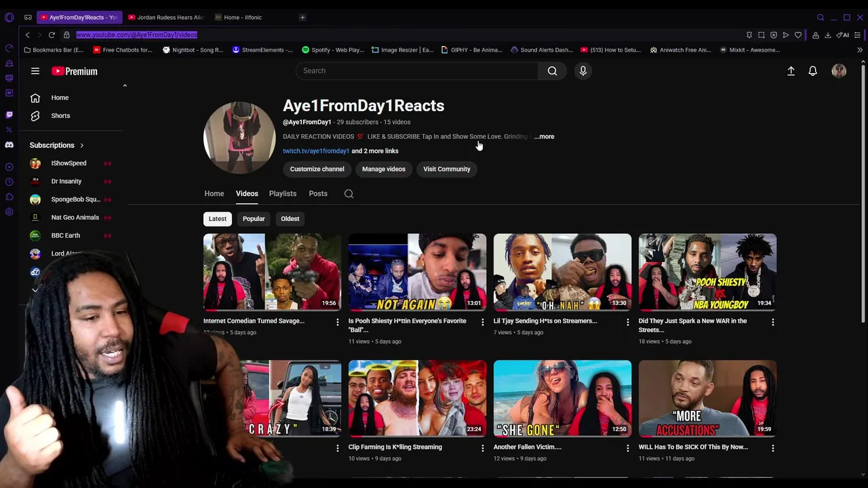868x488 pixels.
Task: Open the Bookmarks Bar folder
Action: 54,49
